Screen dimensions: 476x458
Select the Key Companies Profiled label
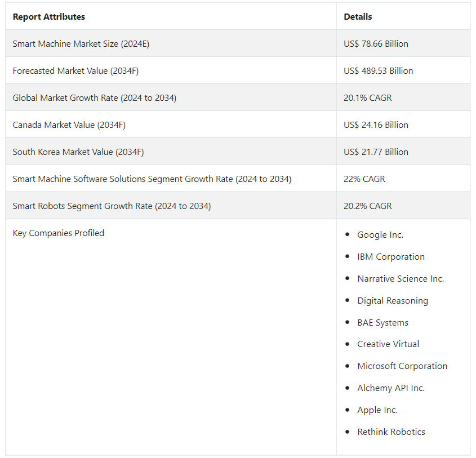[59, 233]
